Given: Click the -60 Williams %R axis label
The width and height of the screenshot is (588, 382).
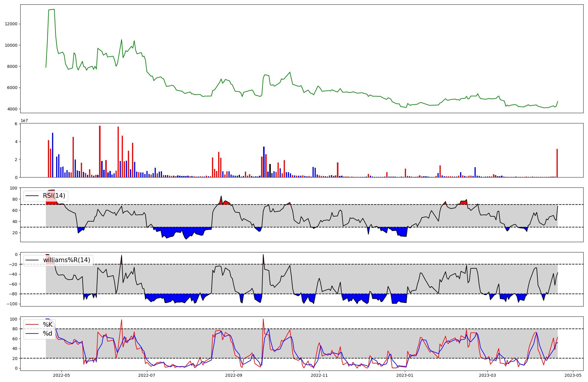Looking at the screenshot, I should coord(13,284).
